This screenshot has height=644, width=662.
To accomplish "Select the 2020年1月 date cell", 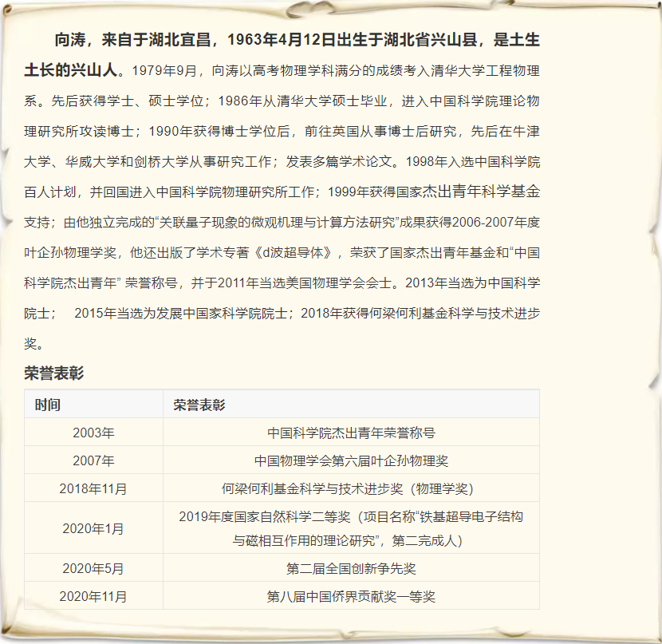I will (x=93, y=528).
